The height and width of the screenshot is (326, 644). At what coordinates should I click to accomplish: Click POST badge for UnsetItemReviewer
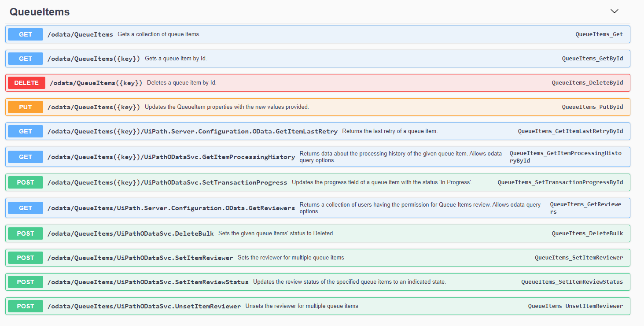(x=26, y=306)
